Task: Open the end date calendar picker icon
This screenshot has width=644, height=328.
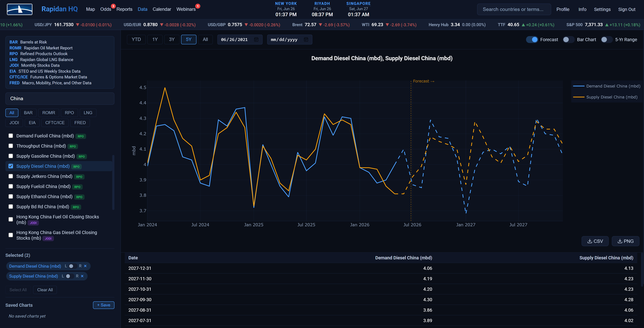Action: (x=306, y=39)
